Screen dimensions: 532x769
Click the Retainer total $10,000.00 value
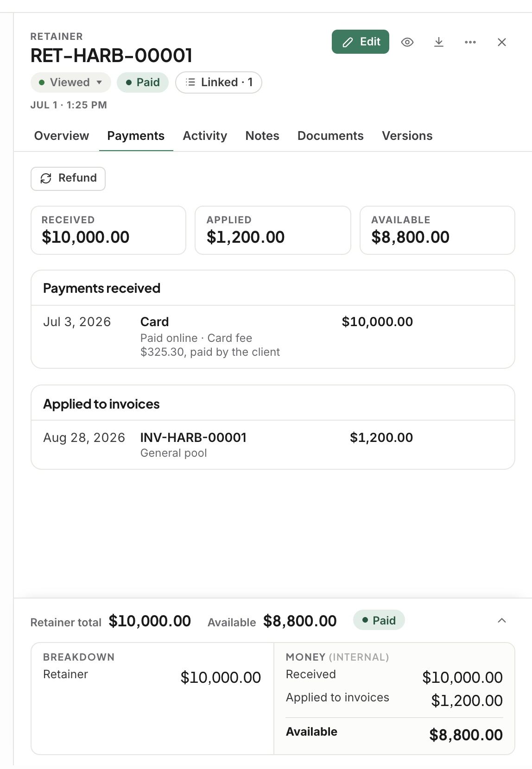tap(150, 621)
